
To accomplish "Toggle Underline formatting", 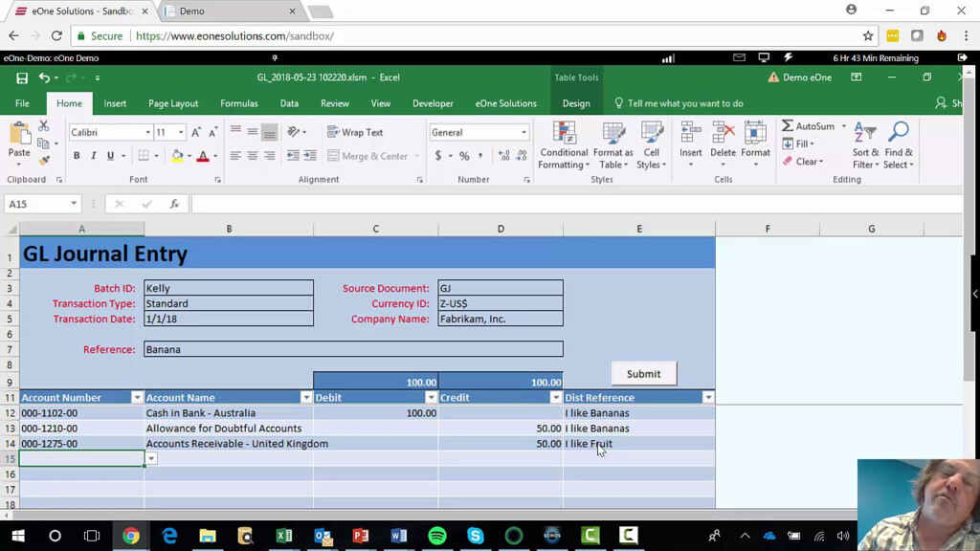I will pyautogui.click(x=111, y=156).
